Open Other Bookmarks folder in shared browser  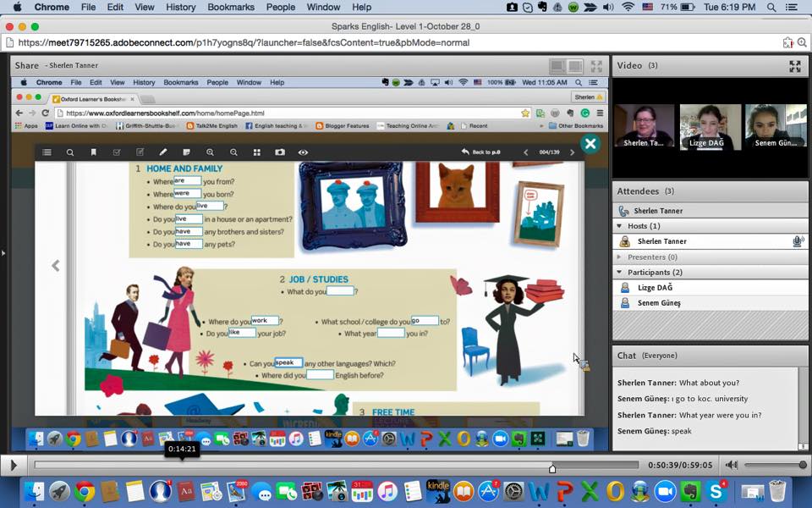[x=575, y=126]
